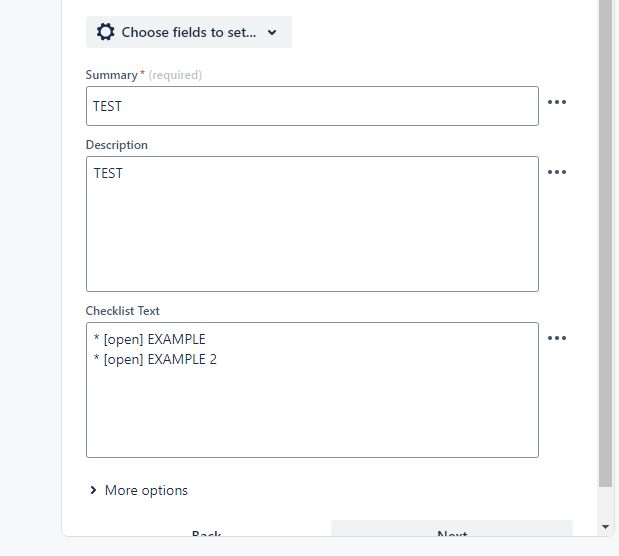Click the Summary field label
Image resolution: width=619 pixels, height=556 pixels.
click(112, 75)
